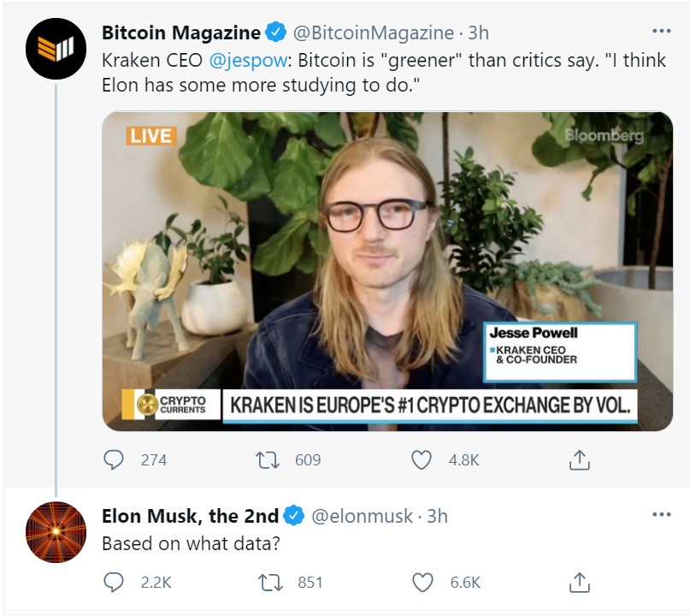
Task: Open the Bitcoin Magazine display name
Action: coord(181,33)
